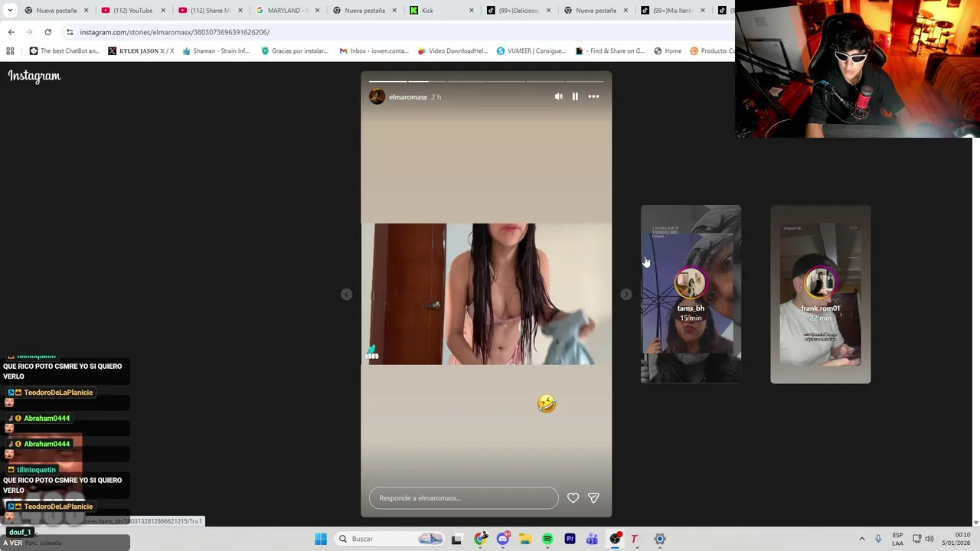Reload the current page

(x=47, y=32)
